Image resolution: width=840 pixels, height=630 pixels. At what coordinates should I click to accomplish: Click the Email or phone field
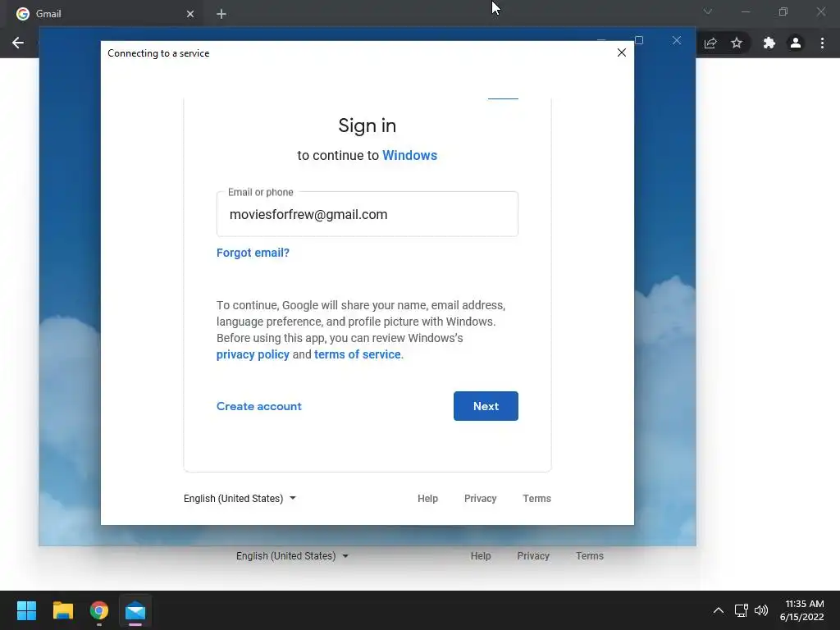pos(367,214)
